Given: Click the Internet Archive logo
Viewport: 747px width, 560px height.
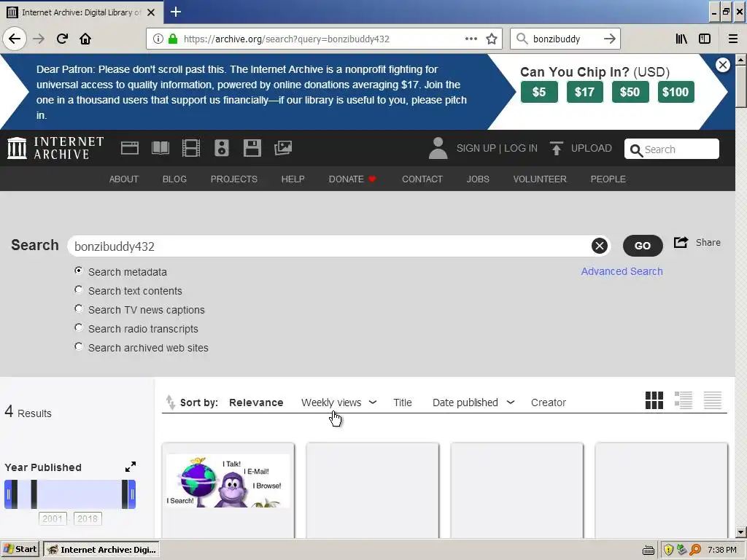Looking at the screenshot, I should [x=55, y=147].
